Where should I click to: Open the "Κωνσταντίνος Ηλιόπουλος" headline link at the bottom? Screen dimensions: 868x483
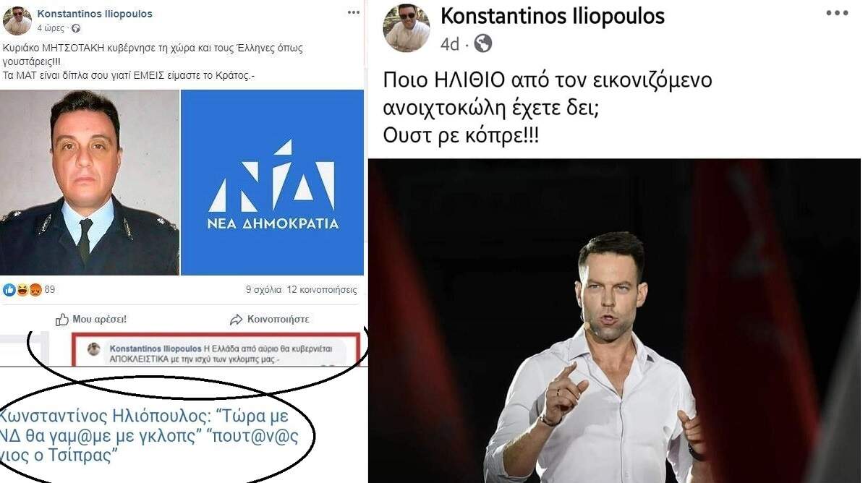click(x=145, y=436)
